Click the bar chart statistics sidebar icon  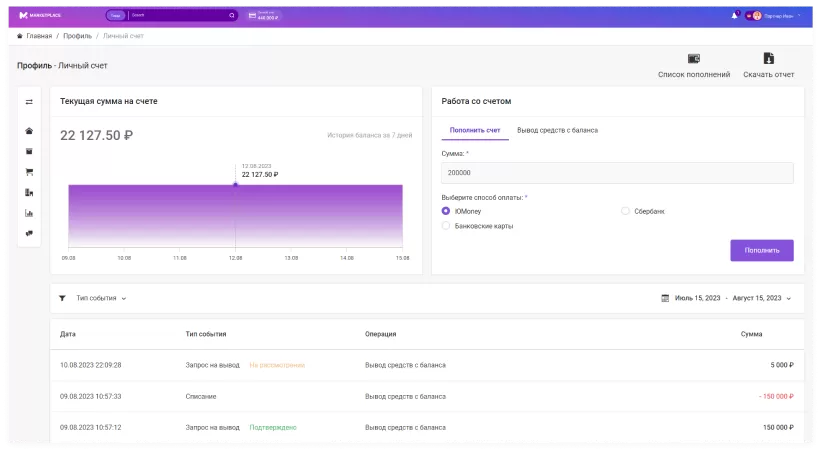point(29,213)
